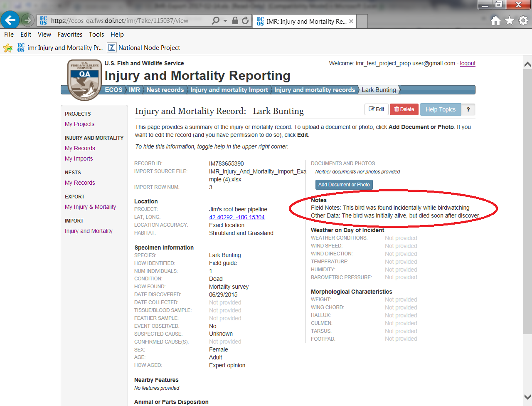Open the Favorites menu
Screen dimensions: 532x406
pos(70,35)
